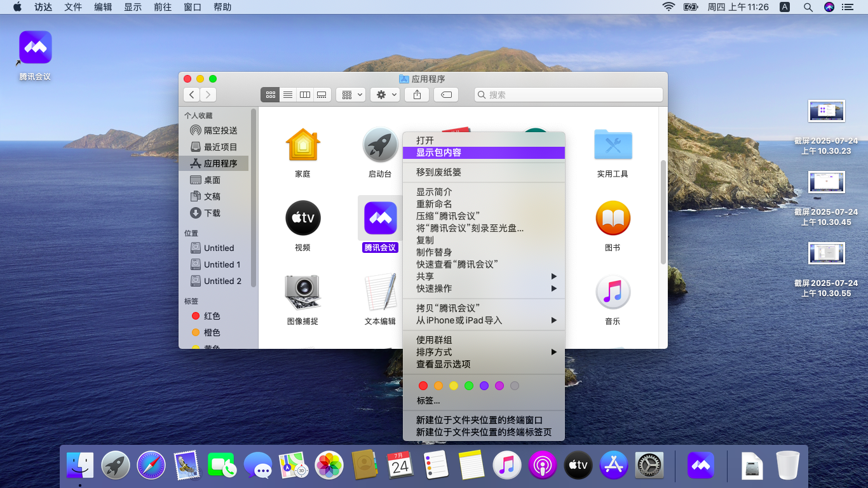
Task: Open the 家庭 (Home) app icon
Action: click(x=303, y=145)
